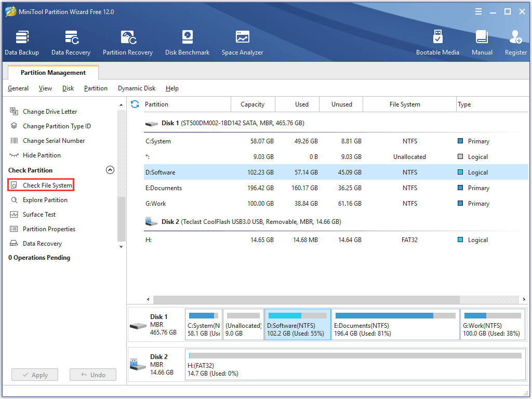Viewport: 532px width, 399px height.
Task: Click the Type column header
Action: pos(493,104)
